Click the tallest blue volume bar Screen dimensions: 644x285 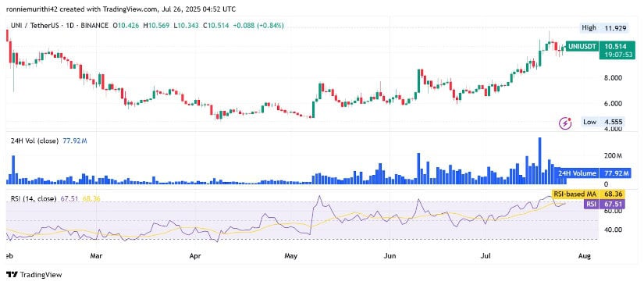coord(539,161)
